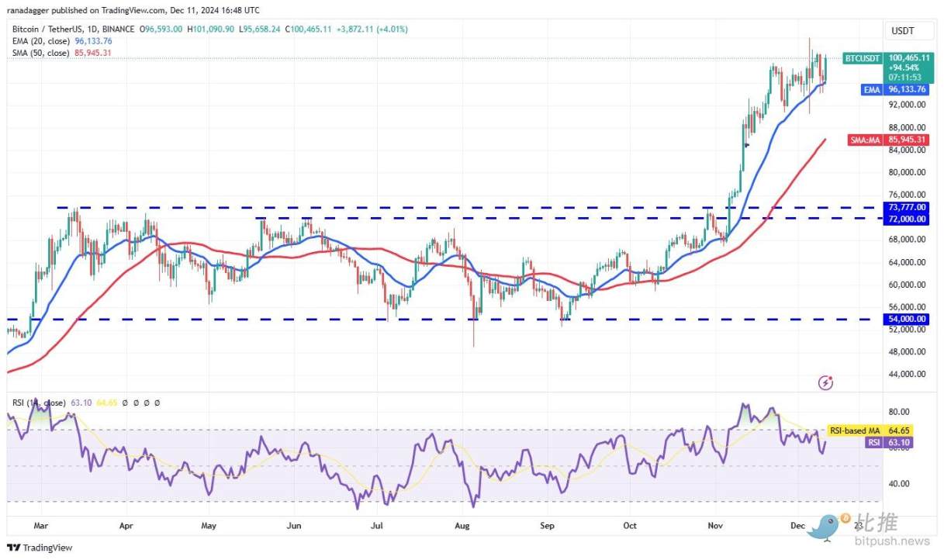Open the USDT currency selector
This screenshot has height=560, width=944.
point(904,31)
